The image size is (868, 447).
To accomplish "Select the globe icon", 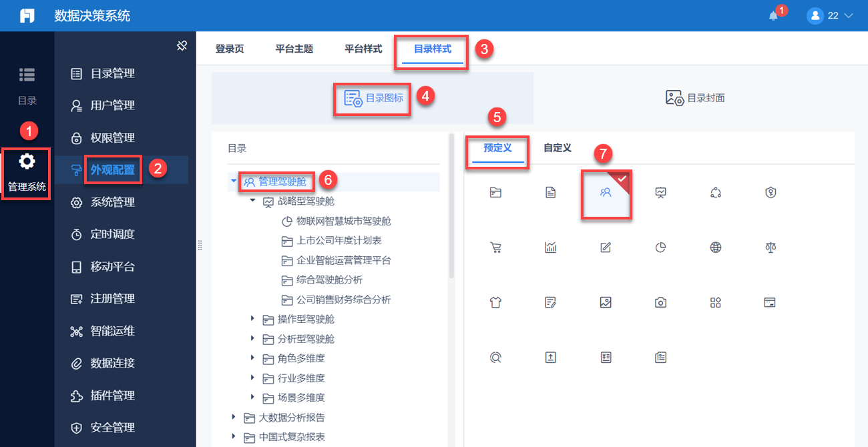I will (x=716, y=248).
